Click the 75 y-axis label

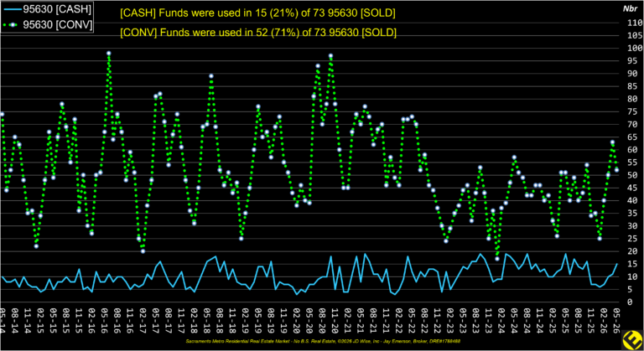(x=632, y=111)
